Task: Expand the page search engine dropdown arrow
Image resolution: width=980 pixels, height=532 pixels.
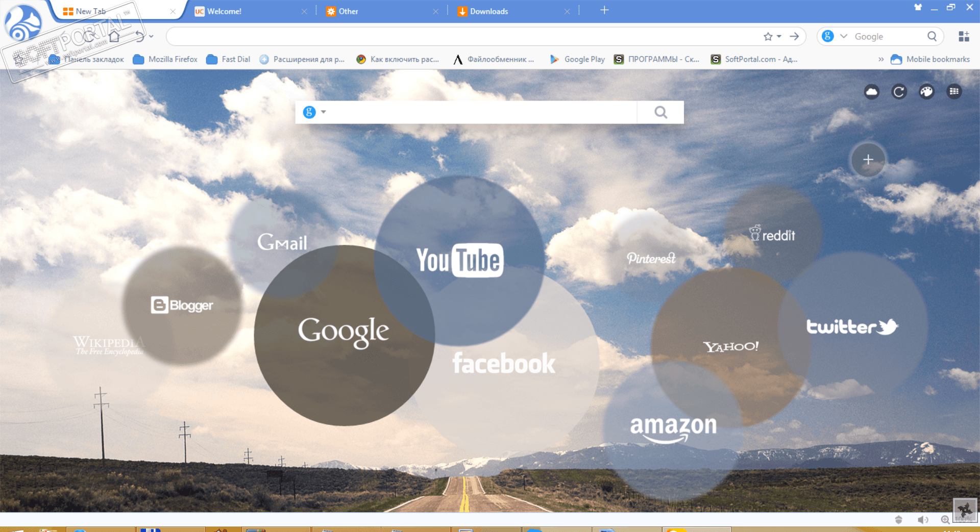Action: [x=323, y=112]
